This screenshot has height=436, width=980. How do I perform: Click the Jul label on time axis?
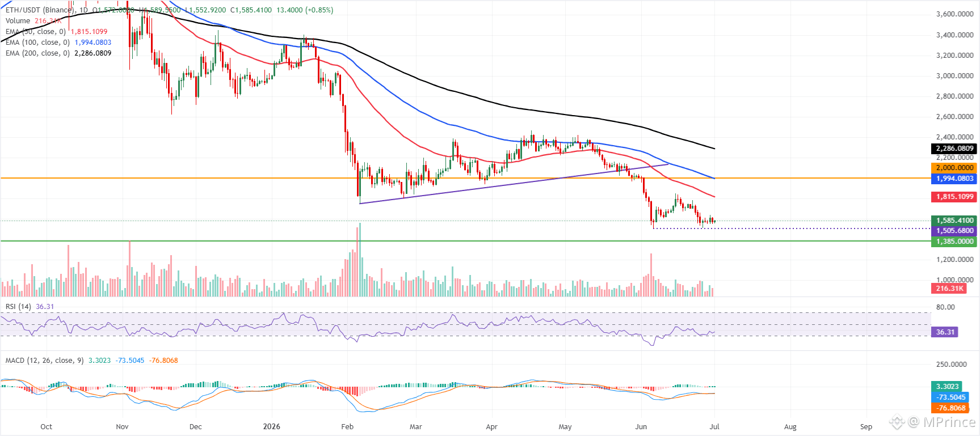click(x=714, y=427)
